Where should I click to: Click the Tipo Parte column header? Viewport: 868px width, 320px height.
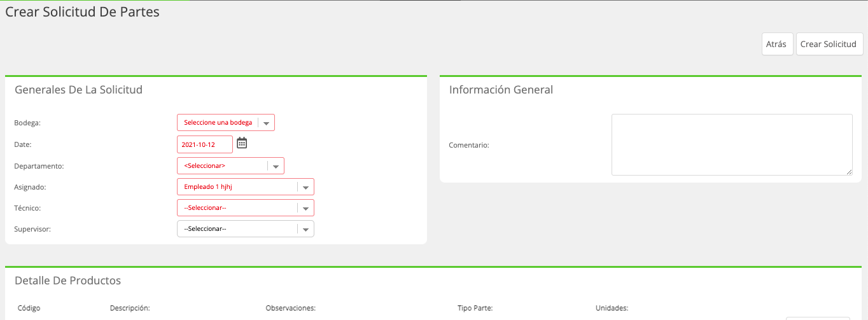coord(475,308)
